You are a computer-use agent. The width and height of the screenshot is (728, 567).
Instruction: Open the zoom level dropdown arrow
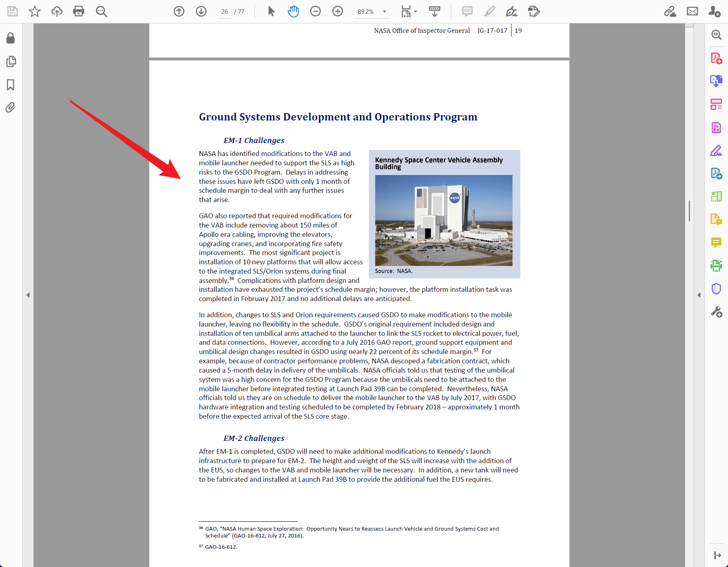click(385, 12)
